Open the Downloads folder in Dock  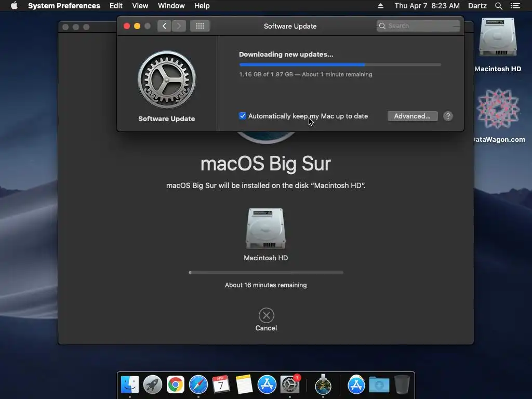pyautogui.click(x=379, y=385)
